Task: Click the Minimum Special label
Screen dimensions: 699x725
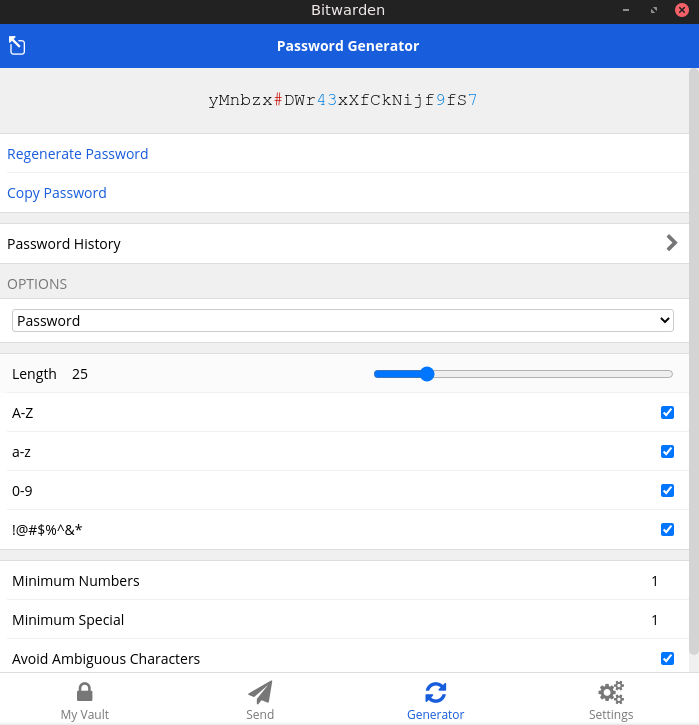Action: pyautogui.click(x=68, y=620)
